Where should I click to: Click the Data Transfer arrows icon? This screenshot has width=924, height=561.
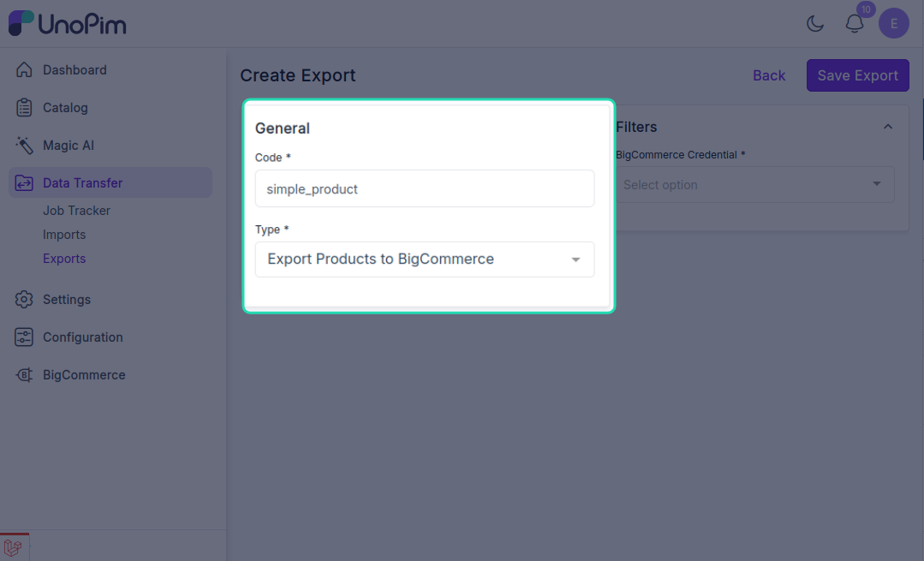point(24,182)
